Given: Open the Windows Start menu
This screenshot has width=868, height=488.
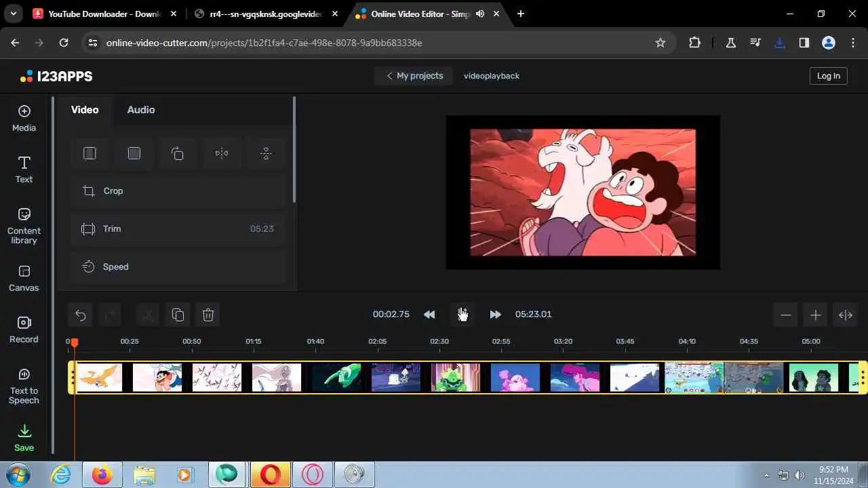Looking at the screenshot, I should 17,474.
